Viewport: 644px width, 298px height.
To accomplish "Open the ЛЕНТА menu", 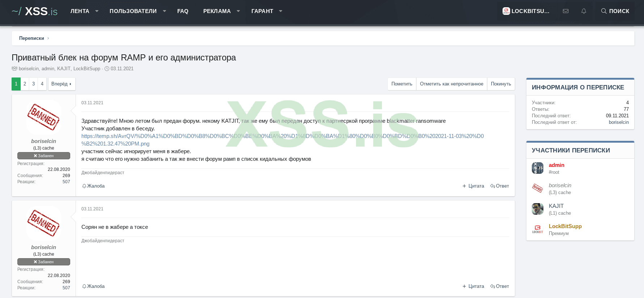I will coord(80,11).
